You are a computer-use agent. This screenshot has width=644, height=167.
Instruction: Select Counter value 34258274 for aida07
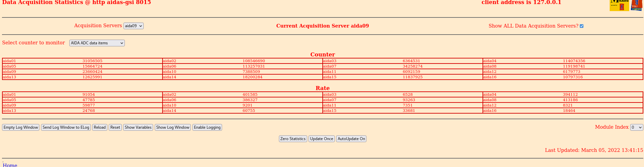pos(413,66)
